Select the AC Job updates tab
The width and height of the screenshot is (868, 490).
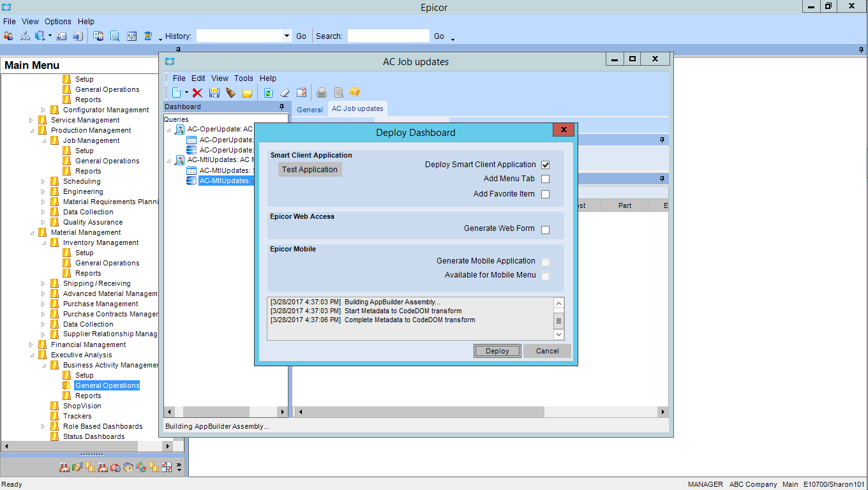click(x=357, y=108)
